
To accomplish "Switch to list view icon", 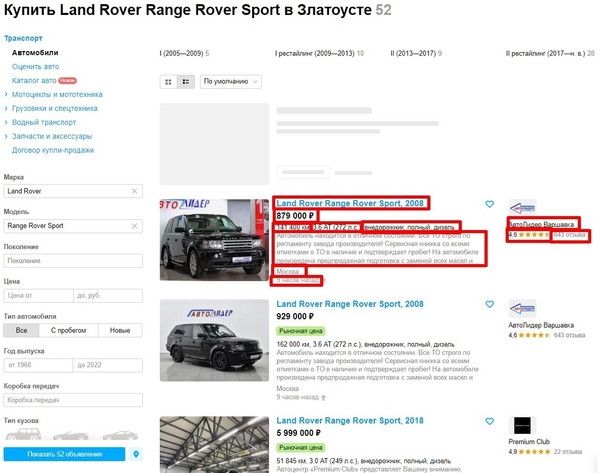I will point(186,82).
